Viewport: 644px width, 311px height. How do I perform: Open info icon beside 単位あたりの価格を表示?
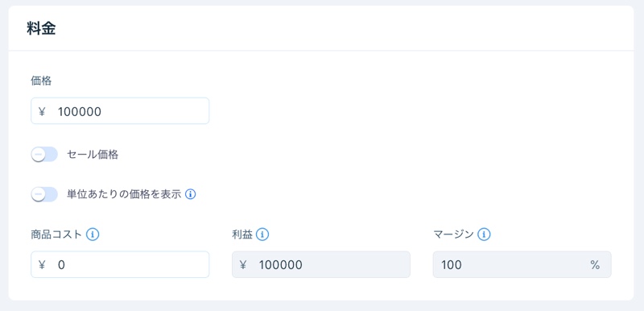click(190, 194)
